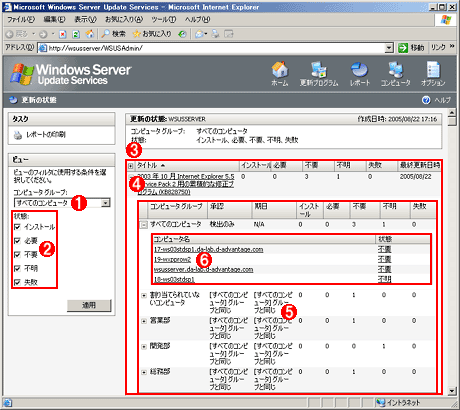The height and width of the screenshot is (410, 460).
Task: Sort by the タイトル column header
Action: click(147, 165)
